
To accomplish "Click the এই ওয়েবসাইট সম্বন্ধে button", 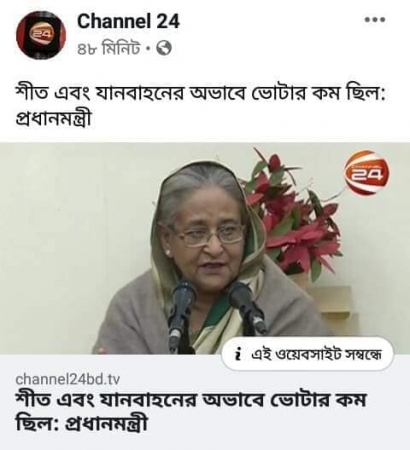I will pos(307,354).
